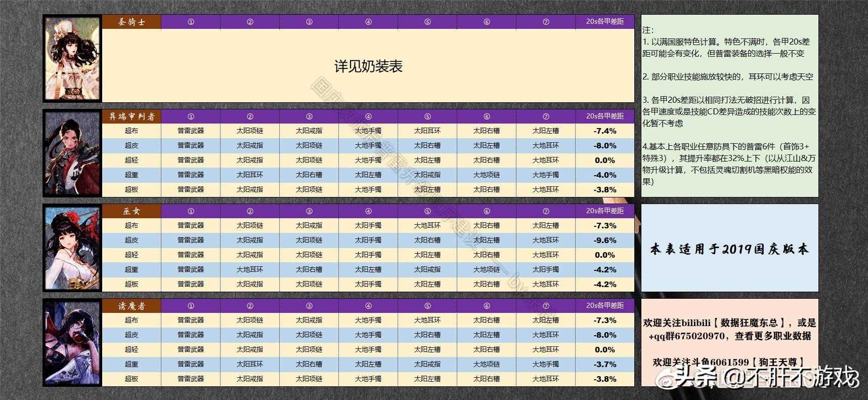Click the 超轻 row label in 巫女 table
Viewport: 868px width, 400px height.
click(x=132, y=255)
